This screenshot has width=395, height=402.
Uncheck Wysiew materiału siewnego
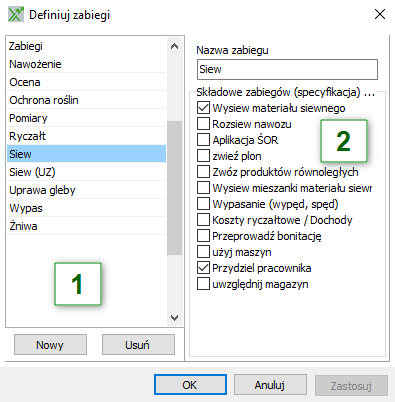(203, 108)
